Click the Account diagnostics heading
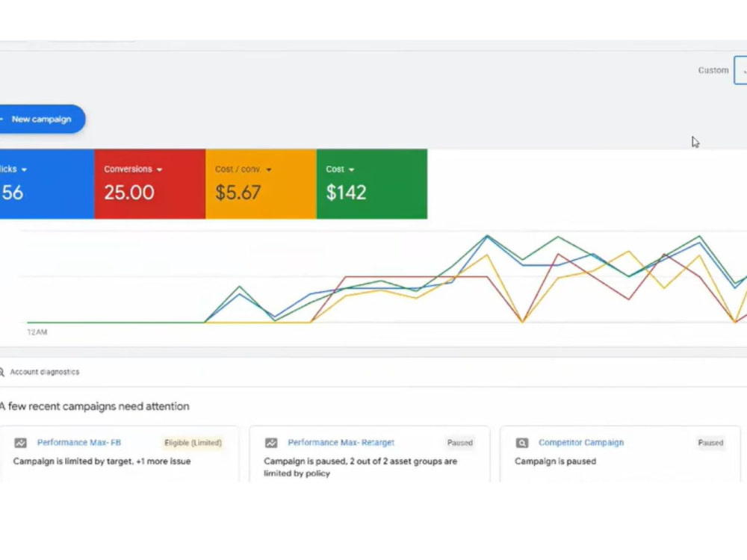Image resolution: width=747 pixels, height=560 pixels. 45,372
